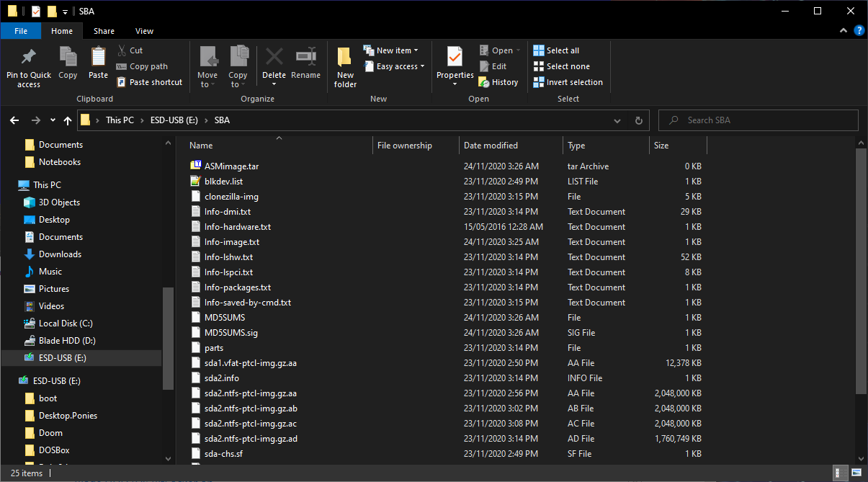Open the Copy to dropdown
This screenshot has width=868, height=482.
click(238, 67)
